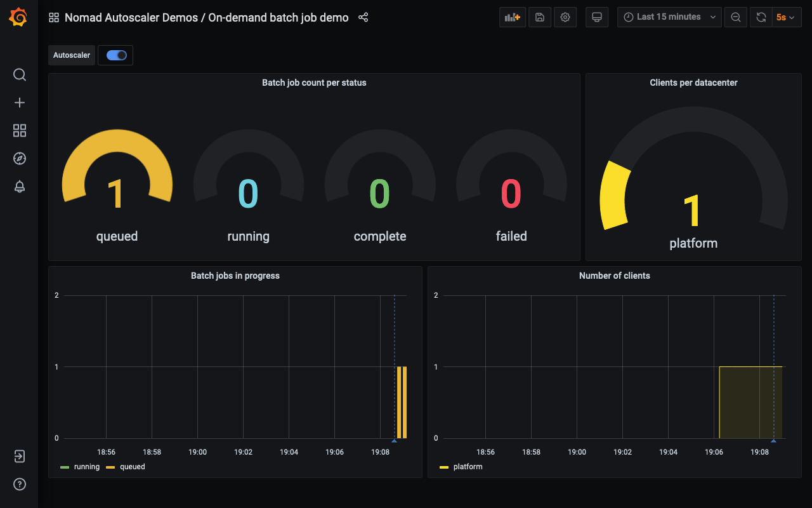The width and height of the screenshot is (812, 508).
Task: Click the Sign in icon in sidebar
Action: pyautogui.click(x=20, y=457)
